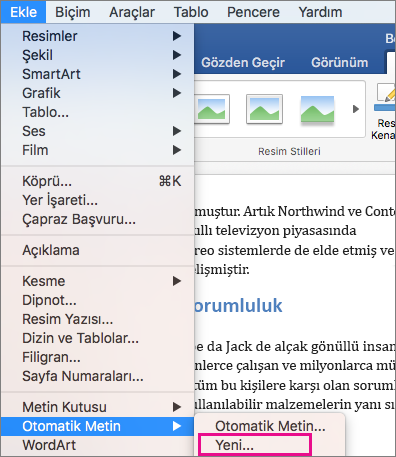Image resolution: width=396 pixels, height=457 pixels.
Task: Expand the Metin Kutusu submenu
Action: click(97, 407)
